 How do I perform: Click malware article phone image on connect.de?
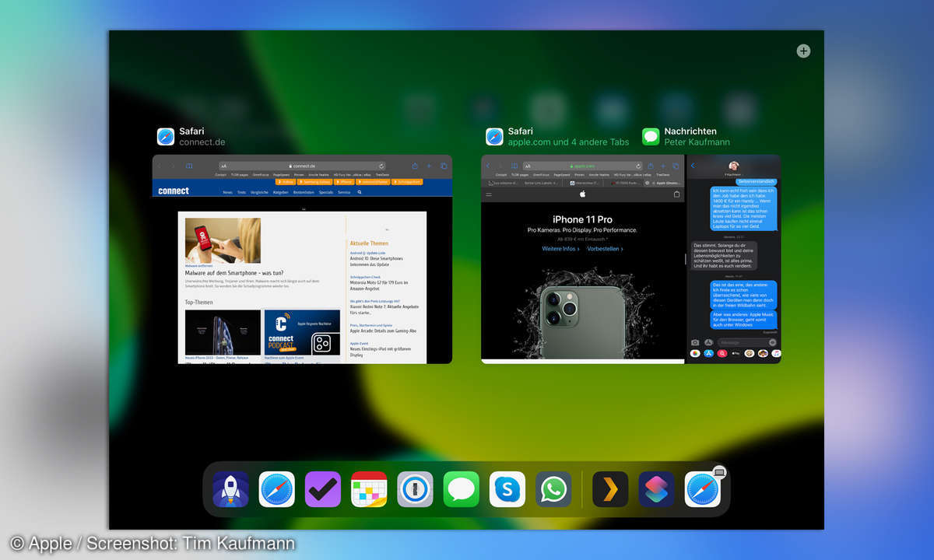pos(223,240)
